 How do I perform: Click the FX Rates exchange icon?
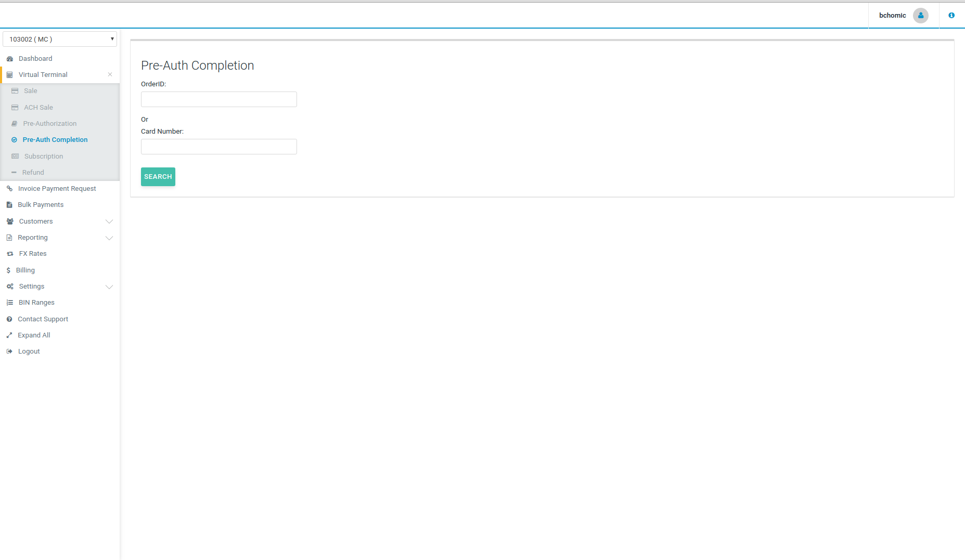[x=10, y=254]
